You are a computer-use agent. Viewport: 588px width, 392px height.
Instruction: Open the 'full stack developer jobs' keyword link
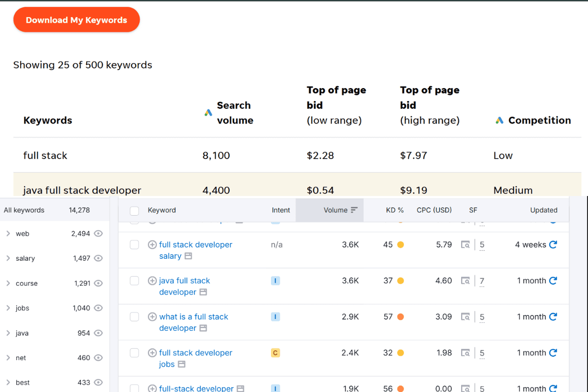pyautogui.click(x=196, y=358)
